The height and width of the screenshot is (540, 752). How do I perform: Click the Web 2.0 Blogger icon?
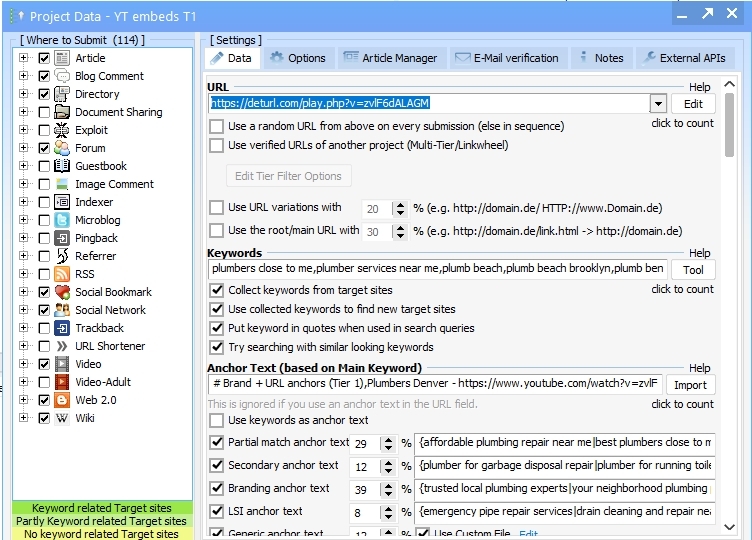(62, 400)
